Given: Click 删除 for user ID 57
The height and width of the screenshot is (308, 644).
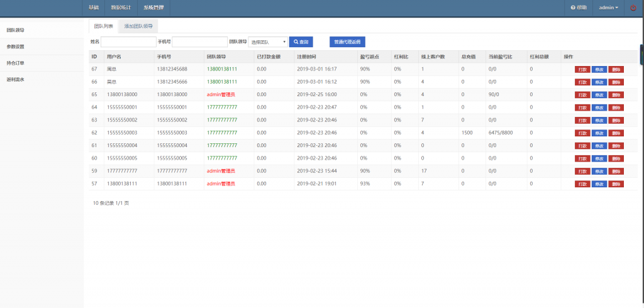Looking at the screenshot, I should coord(616,184).
